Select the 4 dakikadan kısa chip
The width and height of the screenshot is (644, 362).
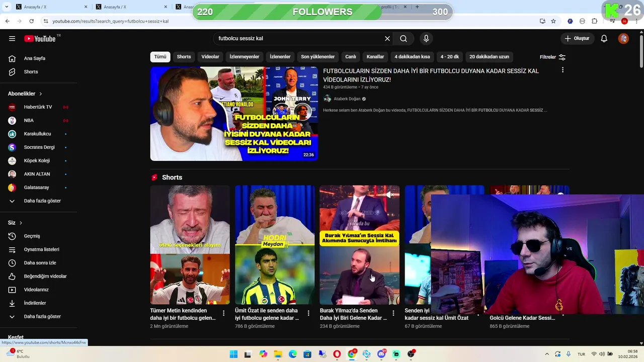412,57
